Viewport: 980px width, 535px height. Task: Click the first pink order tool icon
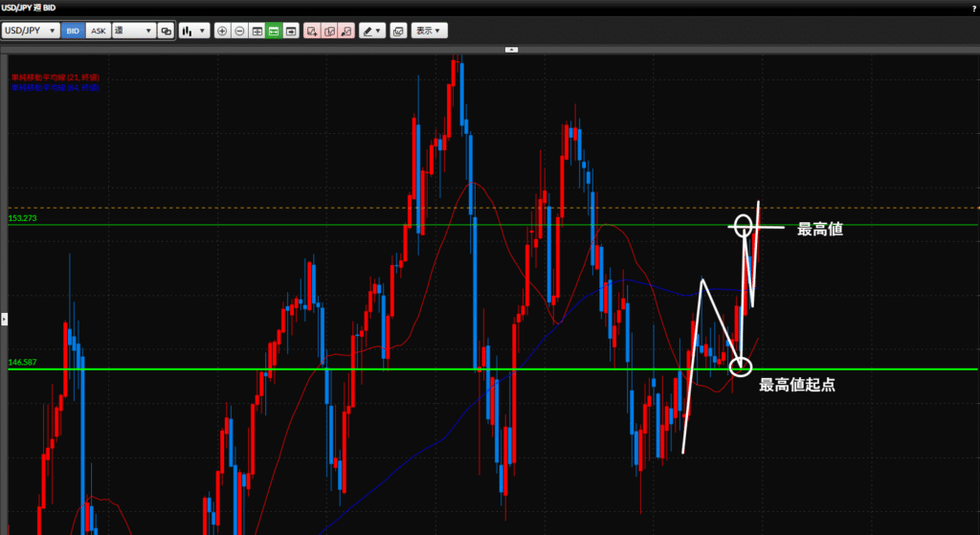click(x=312, y=31)
